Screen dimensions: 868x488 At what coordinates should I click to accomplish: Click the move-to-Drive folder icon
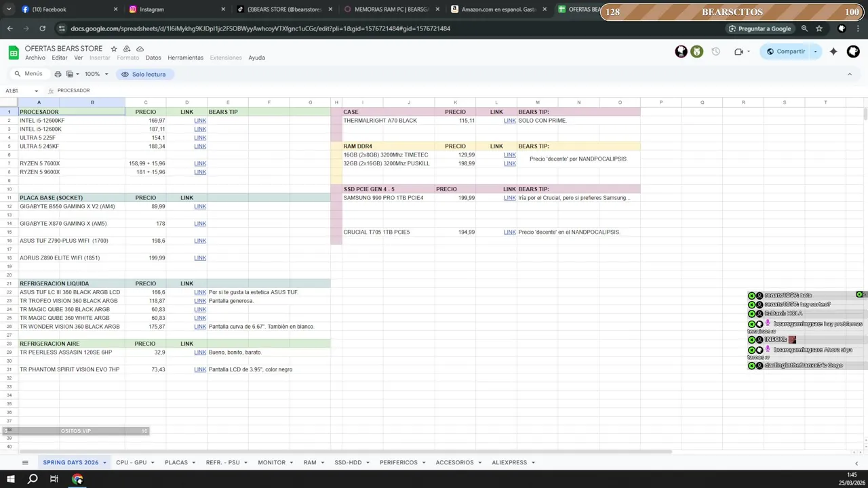(127, 49)
